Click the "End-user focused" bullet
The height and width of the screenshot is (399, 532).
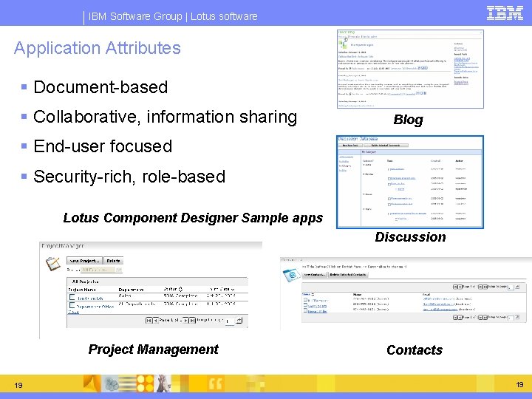103,146
